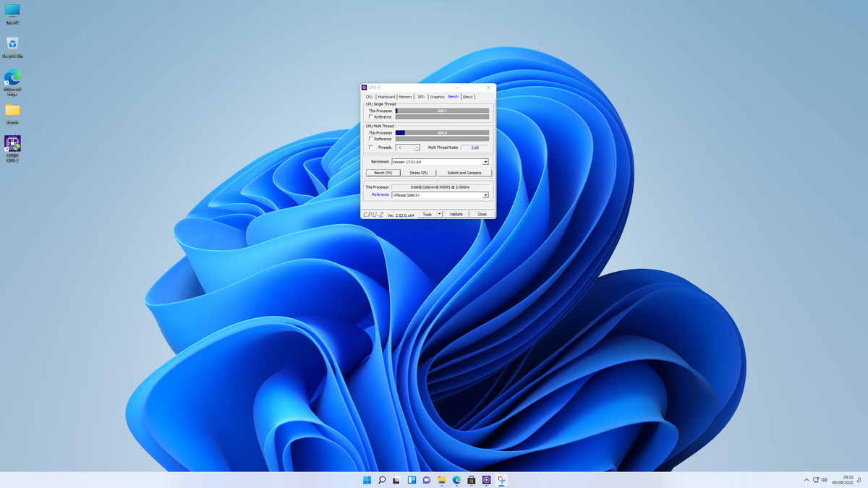Viewport: 868px width, 488px height.
Task: Click the Close button at the bottom of CPU-Z
Action: click(x=482, y=214)
